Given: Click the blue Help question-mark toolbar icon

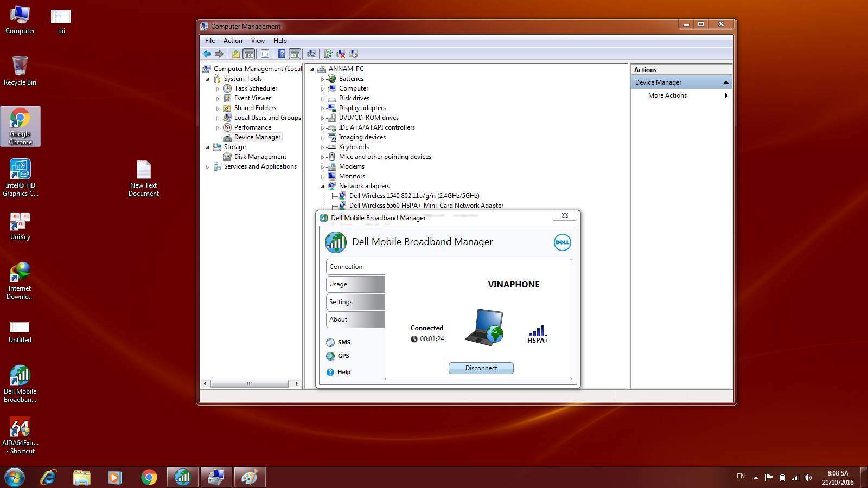Looking at the screenshot, I should 282,54.
